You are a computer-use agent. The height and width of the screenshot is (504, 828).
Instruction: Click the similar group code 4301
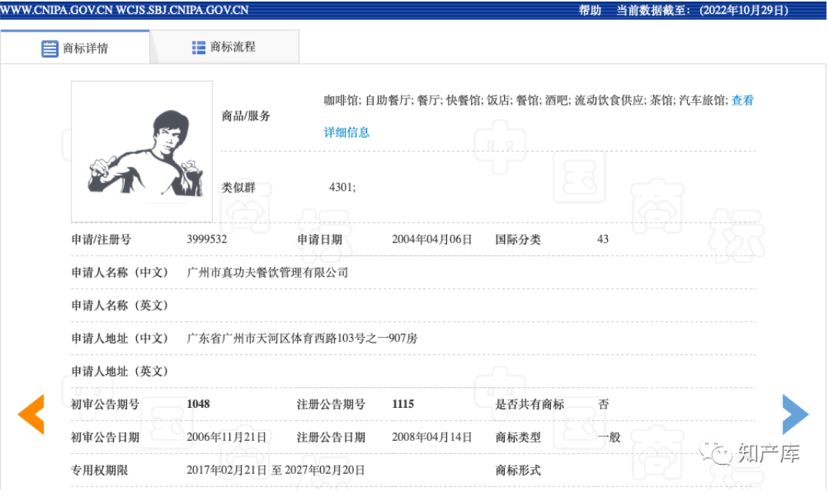click(x=342, y=187)
